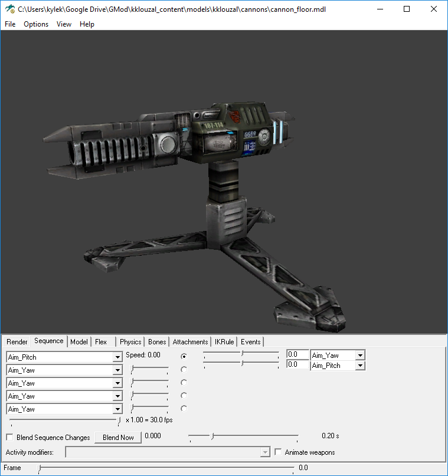The width and height of the screenshot is (448, 476).
Task: Click the 'x 1.00 = 30.0 fps' text
Action: (x=149, y=420)
